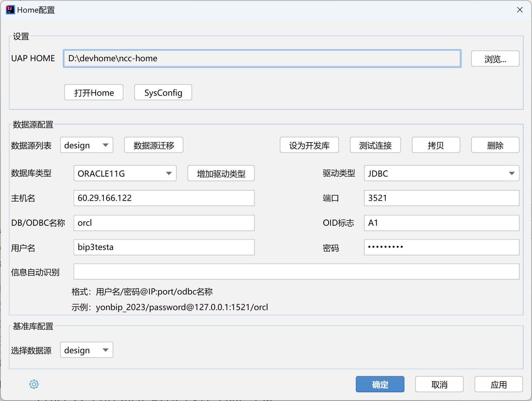Confirm settings with 确定 button
This screenshot has width=532, height=401.
coord(380,384)
